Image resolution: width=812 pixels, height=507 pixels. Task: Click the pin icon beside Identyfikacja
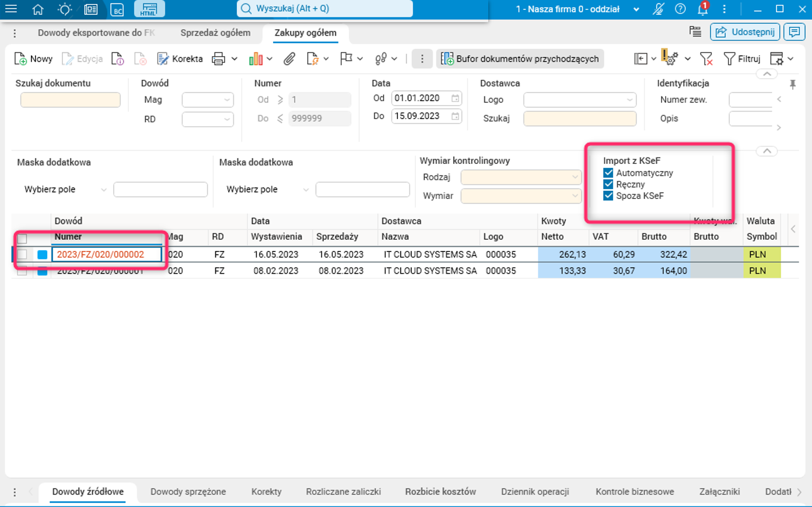coord(793,85)
